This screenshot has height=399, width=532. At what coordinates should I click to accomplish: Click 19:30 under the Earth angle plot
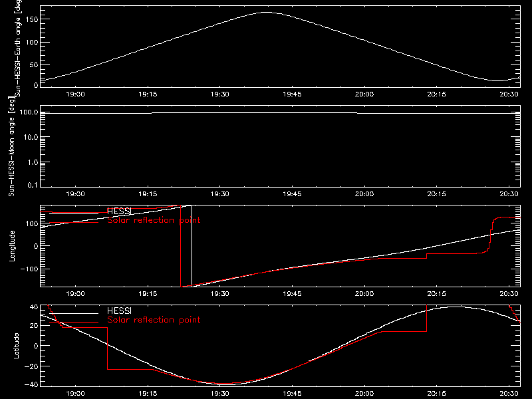[x=220, y=94]
